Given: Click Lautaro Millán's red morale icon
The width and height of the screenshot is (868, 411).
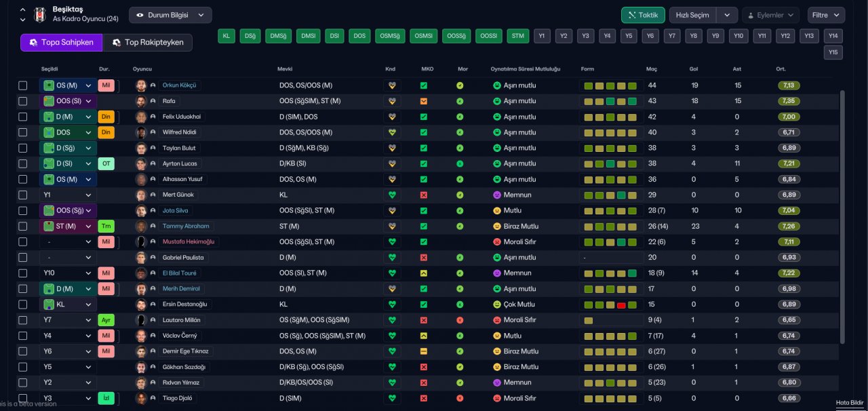Looking at the screenshot, I should (460, 320).
